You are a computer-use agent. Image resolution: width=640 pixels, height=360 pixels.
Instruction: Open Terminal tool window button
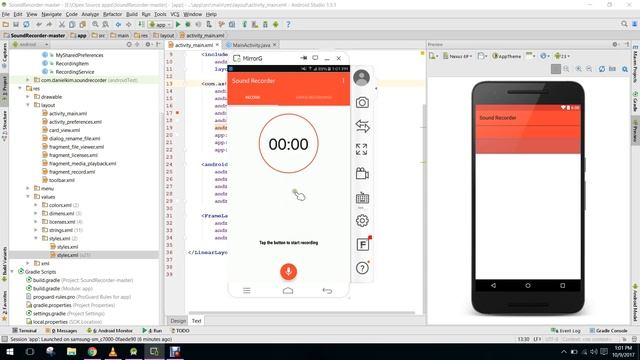coord(24,331)
